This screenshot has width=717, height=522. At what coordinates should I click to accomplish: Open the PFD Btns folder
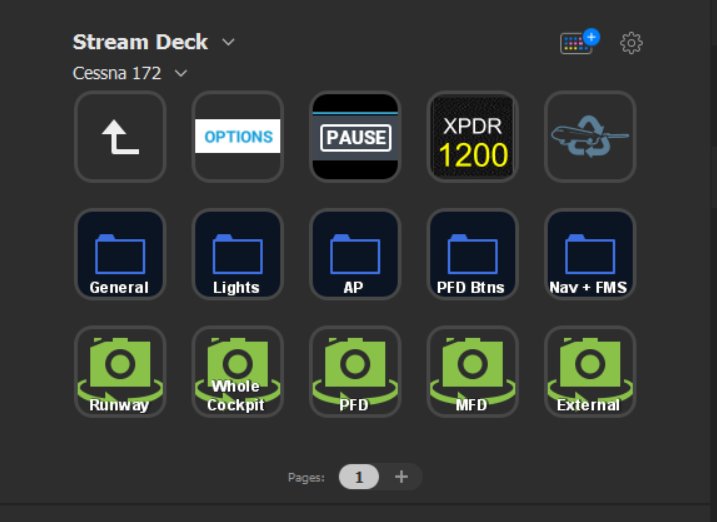pos(472,254)
